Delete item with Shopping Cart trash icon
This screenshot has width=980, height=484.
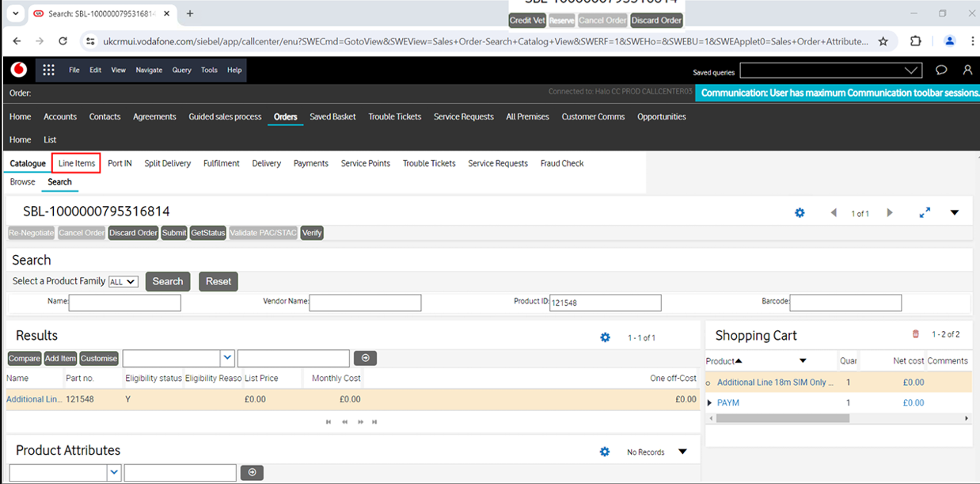tap(916, 334)
